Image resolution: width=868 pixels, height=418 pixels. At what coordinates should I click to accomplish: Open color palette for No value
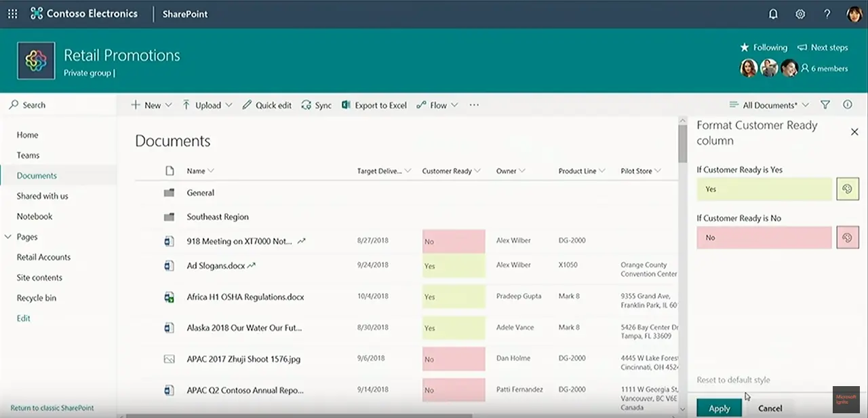pyautogui.click(x=848, y=237)
